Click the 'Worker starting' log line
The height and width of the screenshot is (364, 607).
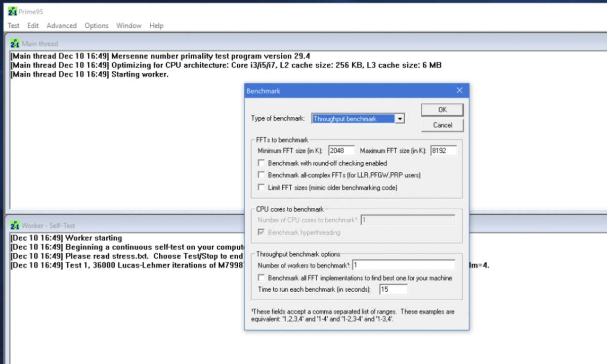coord(66,238)
